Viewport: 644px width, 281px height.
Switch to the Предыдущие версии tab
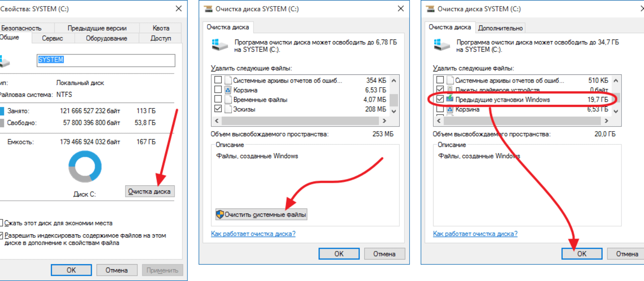pos(97,28)
